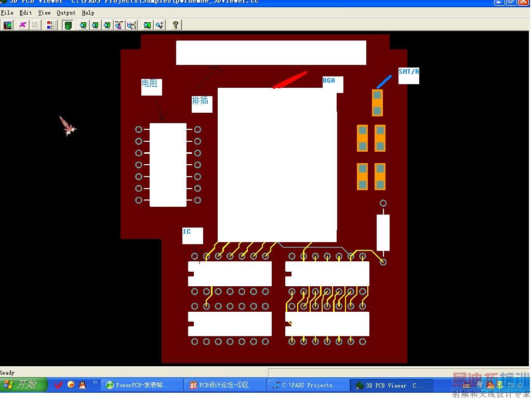
Task: Switch to the C:\PADS Projects taskbar window
Action: 309,385
